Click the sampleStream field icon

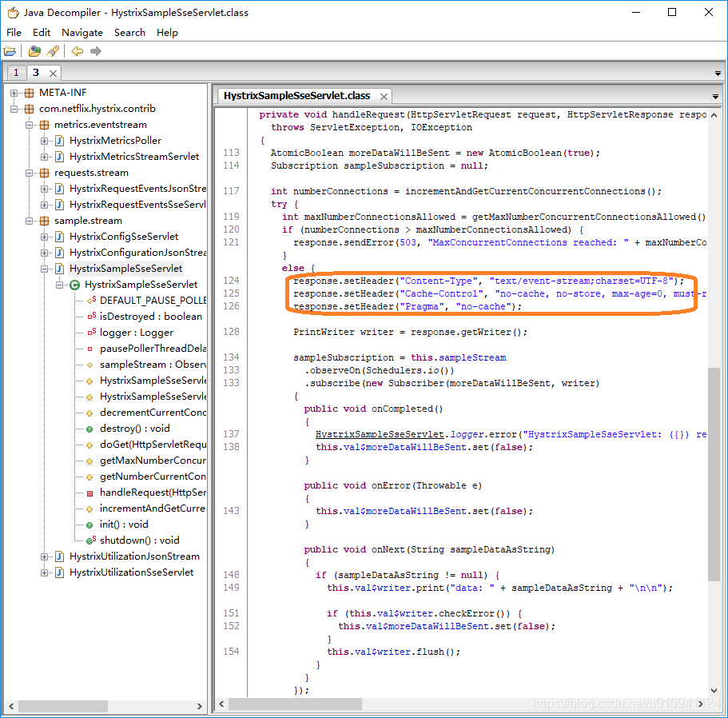(x=90, y=365)
